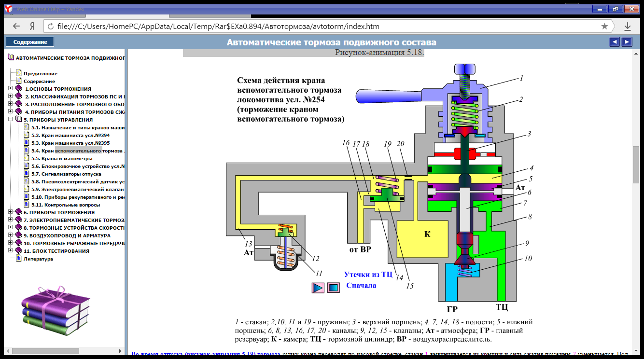Open section 5.6 Блокировочное устройство
644x359 pixels.
tap(78, 166)
